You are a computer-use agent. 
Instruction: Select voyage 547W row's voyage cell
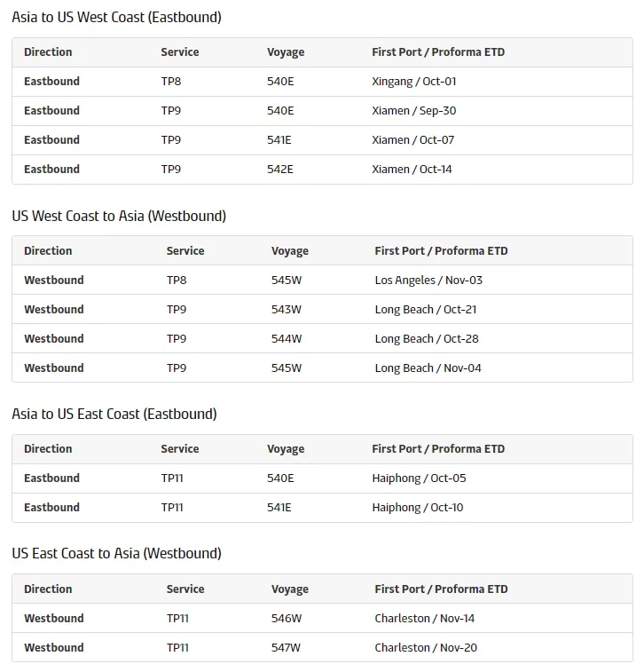[286, 648]
